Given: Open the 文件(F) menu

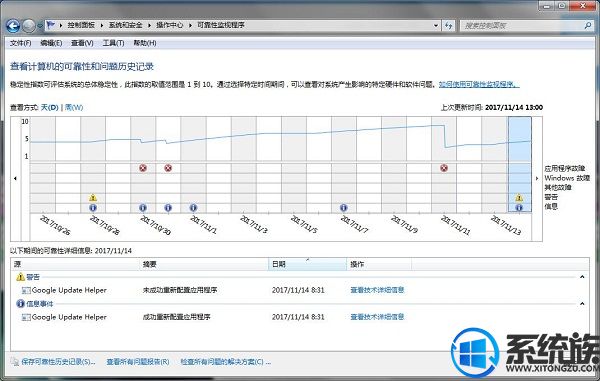Looking at the screenshot, I should click(21, 43).
